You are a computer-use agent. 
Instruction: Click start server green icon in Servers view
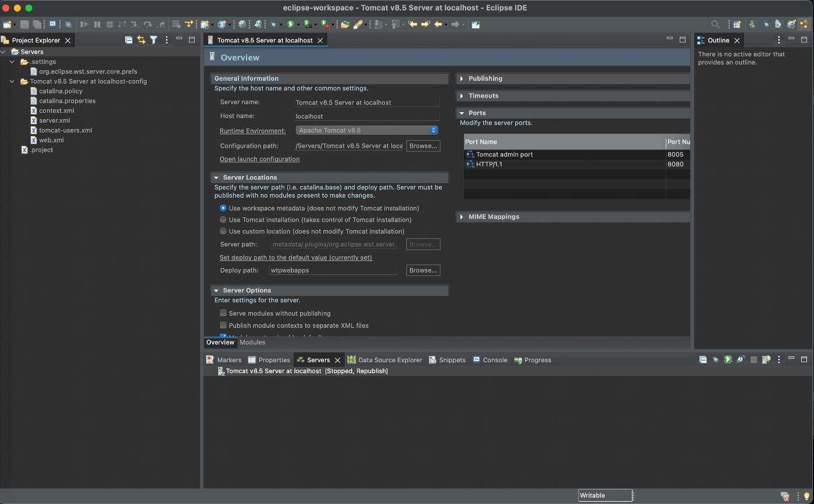[x=728, y=360]
